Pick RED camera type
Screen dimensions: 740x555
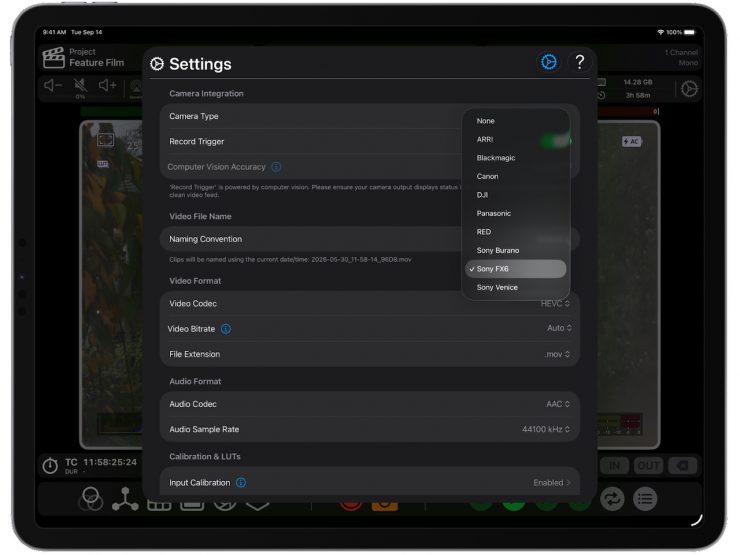click(x=515, y=232)
